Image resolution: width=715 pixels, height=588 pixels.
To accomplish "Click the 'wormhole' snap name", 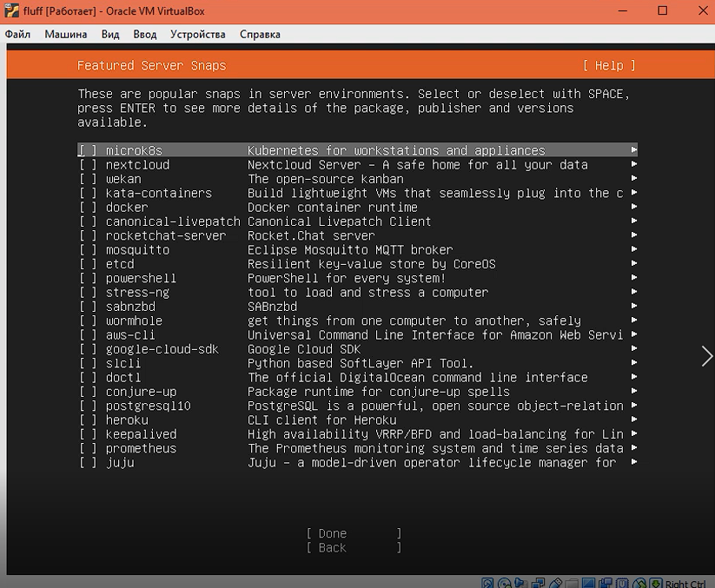I will click(134, 320).
